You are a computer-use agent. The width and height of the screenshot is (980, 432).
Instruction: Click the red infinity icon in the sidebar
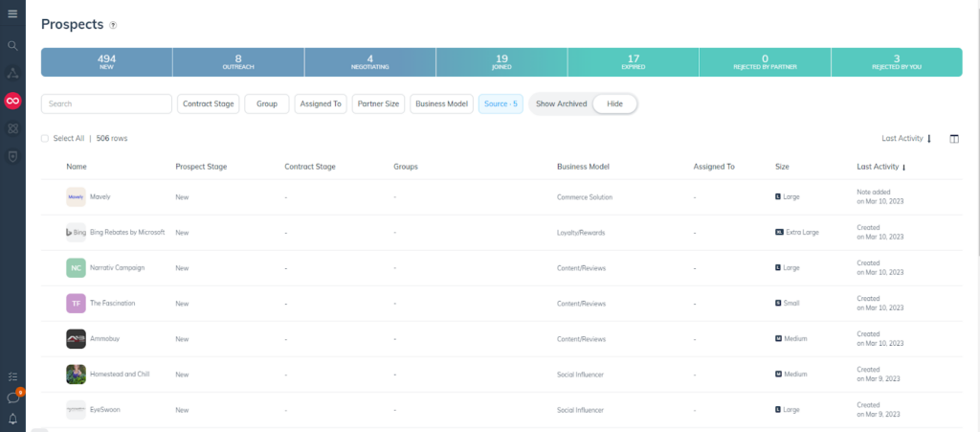(x=12, y=101)
